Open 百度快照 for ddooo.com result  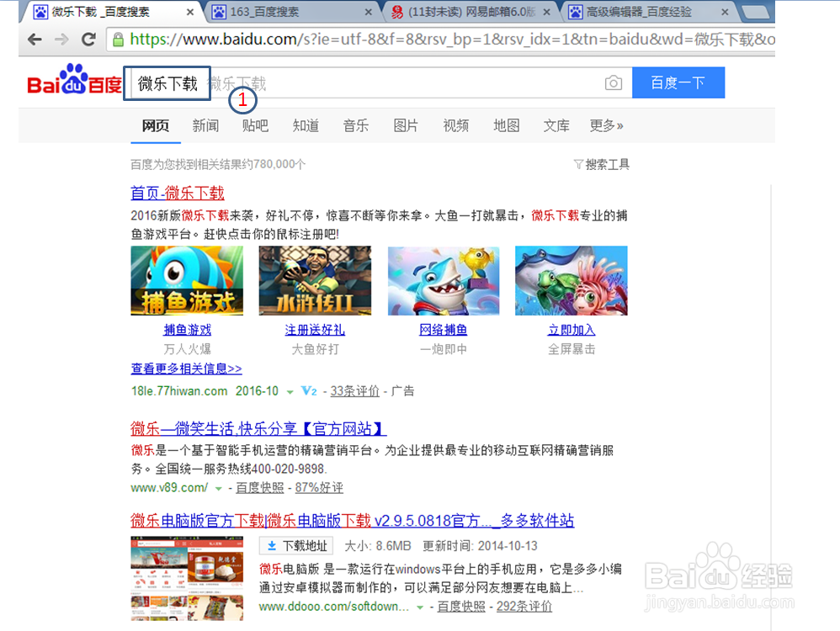pos(461,607)
